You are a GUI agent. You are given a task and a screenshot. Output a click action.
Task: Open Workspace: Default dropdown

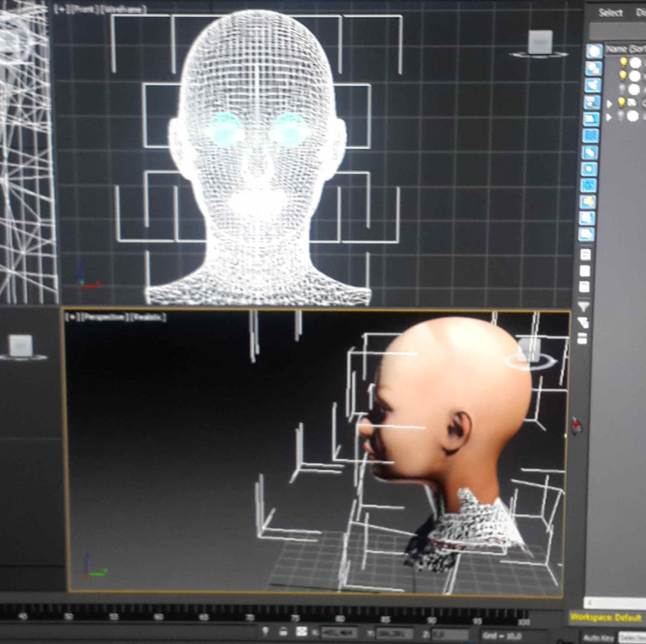(606, 618)
